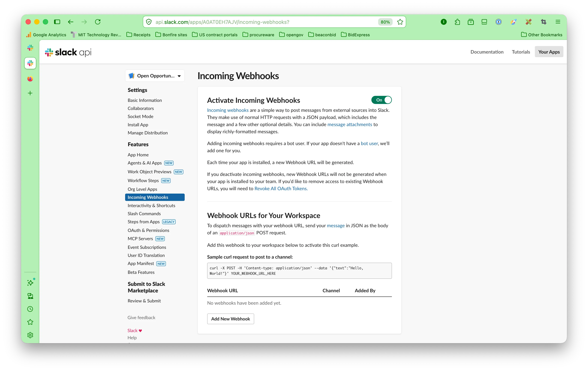Screen dimensions: 588x371
Task: Click the browser forward arrow
Action: (84, 22)
